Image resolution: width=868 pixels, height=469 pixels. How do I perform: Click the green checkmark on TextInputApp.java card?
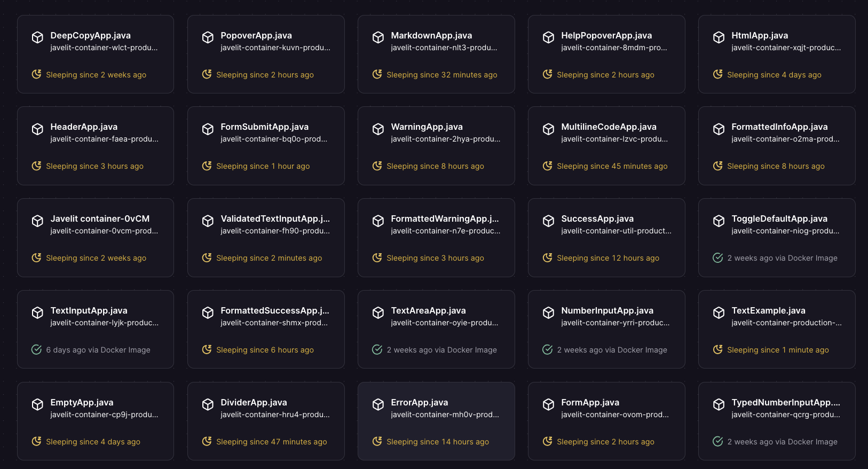(37, 350)
